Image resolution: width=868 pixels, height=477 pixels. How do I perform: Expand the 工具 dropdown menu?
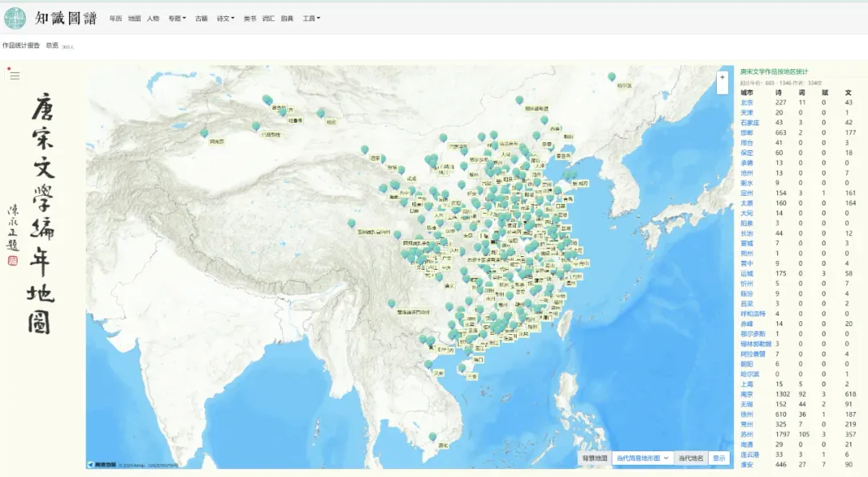pyautogui.click(x=311, y=18)
